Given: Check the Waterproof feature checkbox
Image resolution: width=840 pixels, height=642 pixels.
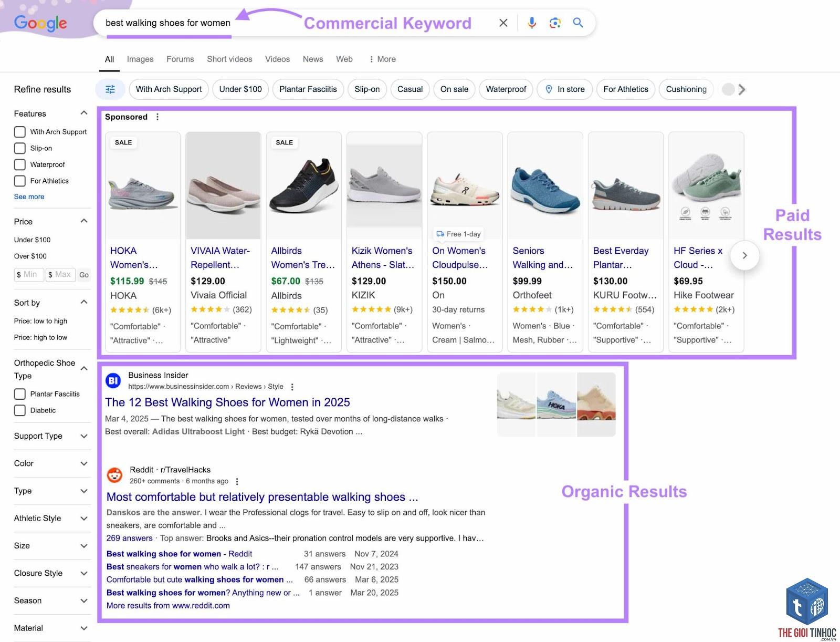Looking at the screenshot, I should (20, 164).
